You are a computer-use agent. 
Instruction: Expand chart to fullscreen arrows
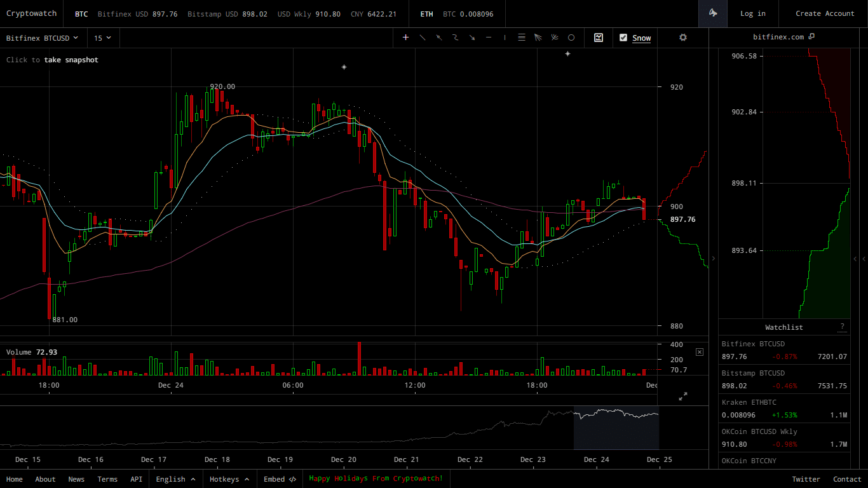[683, 396]
